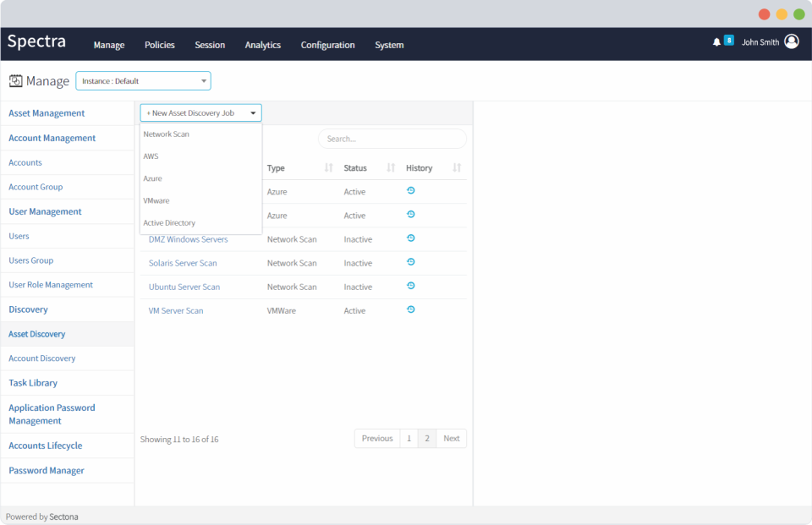The height and width of the screenshot is (525, 812).
Task: Click inside the Search field
Action: pos(392,138)
